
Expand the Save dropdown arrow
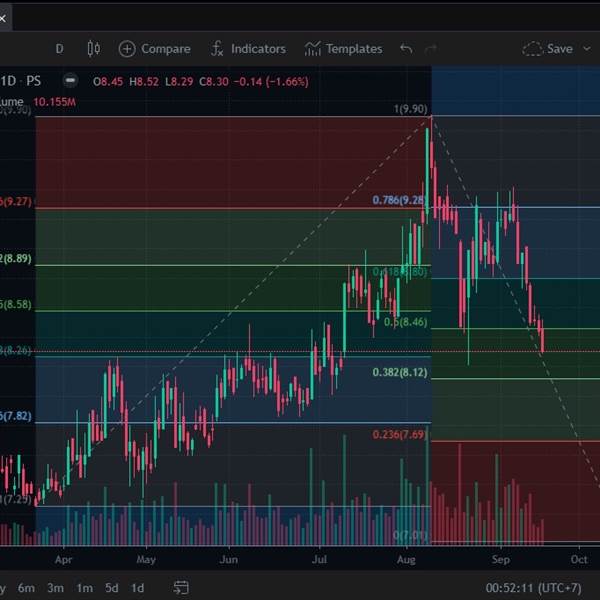pos(587,49)
